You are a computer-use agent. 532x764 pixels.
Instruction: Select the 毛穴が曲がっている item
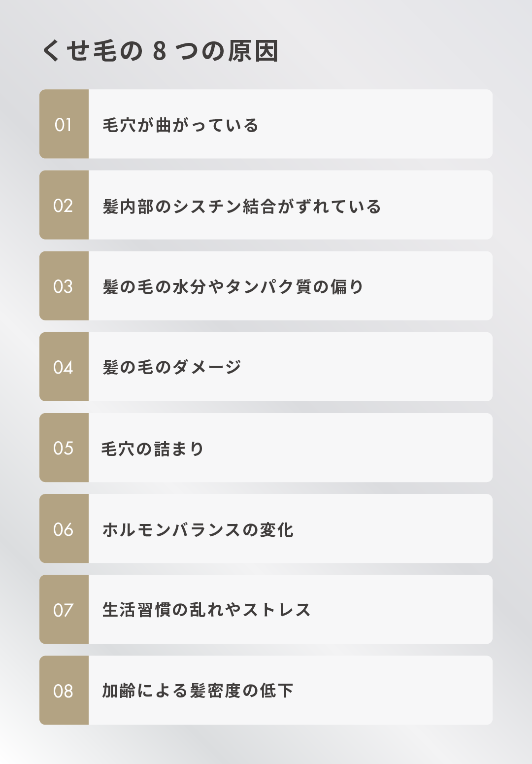click(266, 124)
